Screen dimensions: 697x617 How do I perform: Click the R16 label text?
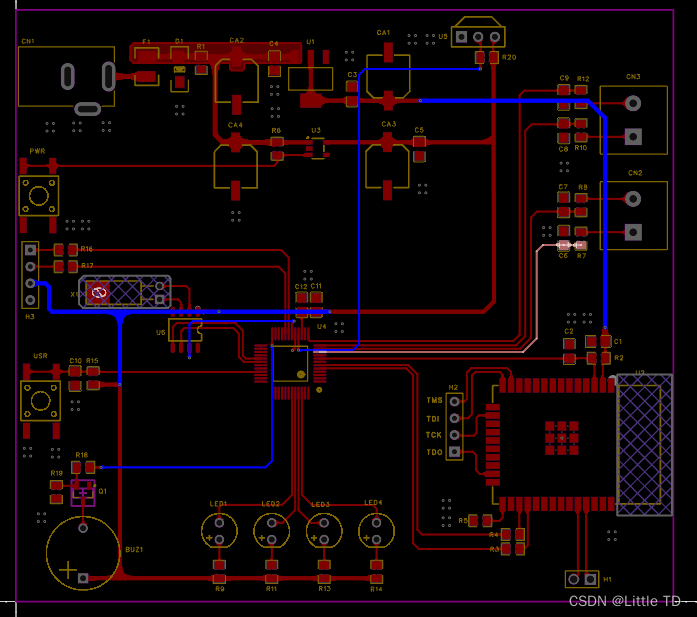click(x=87, y=249)
